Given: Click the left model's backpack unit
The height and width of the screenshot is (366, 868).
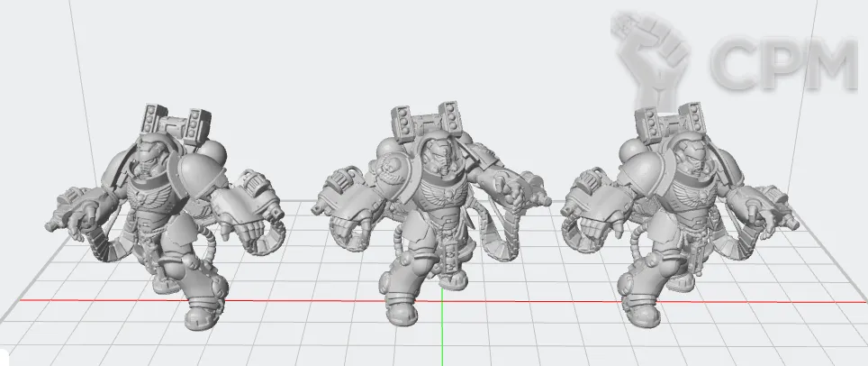Looking at the screenshot, I should click(175, 120).
